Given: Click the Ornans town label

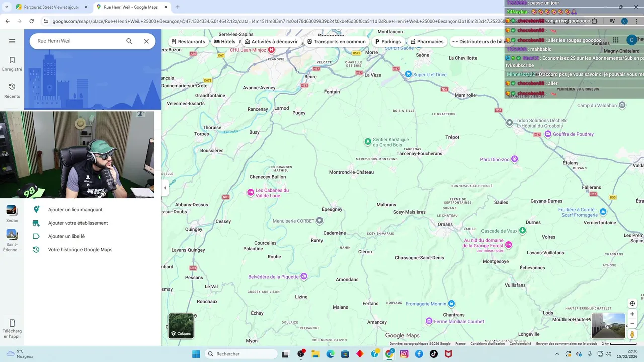Looking at the screenshot, I should [x=445, y=224].
